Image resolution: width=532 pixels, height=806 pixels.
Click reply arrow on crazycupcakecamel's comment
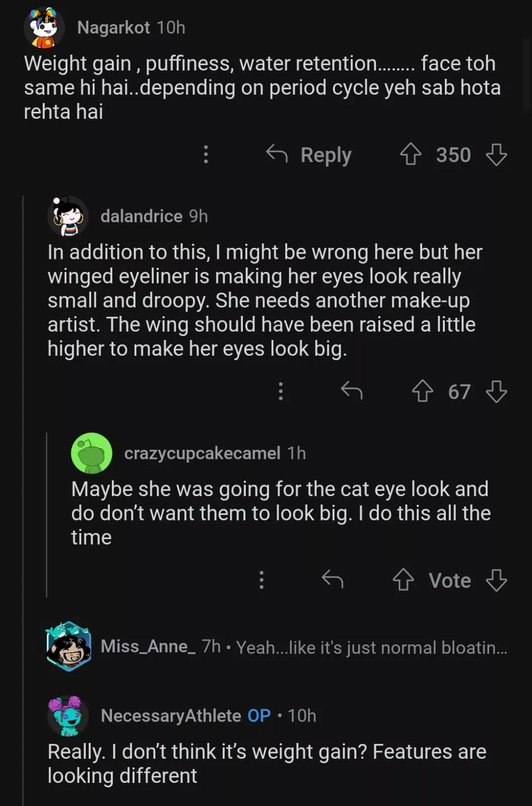(x=332, y=579)
